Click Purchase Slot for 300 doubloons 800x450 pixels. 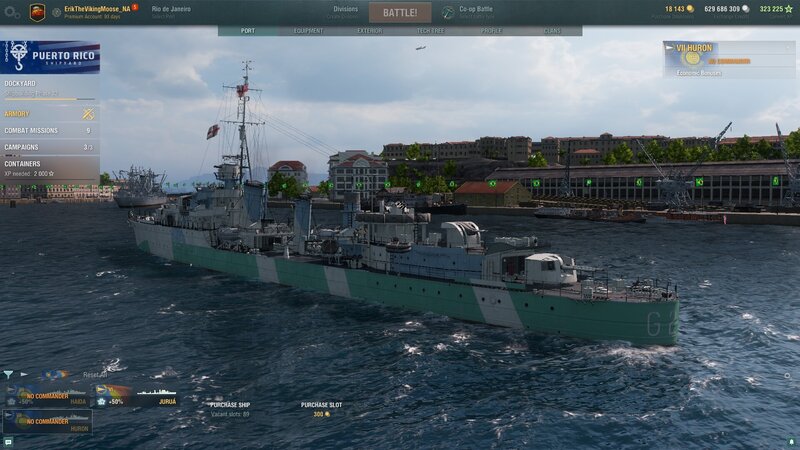321,409
